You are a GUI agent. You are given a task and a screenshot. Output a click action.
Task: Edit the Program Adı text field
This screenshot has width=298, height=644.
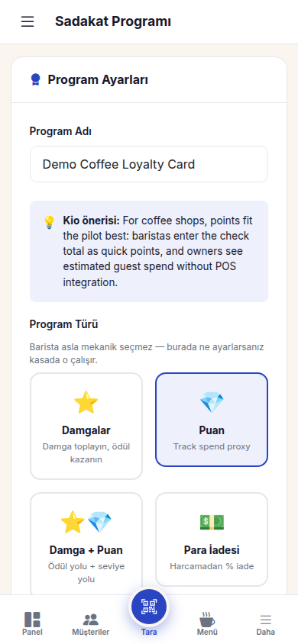(149, 164)
